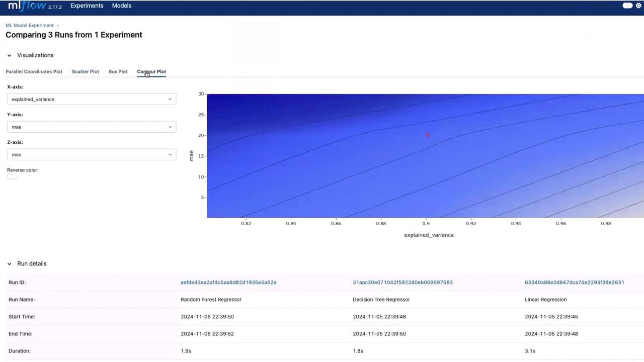Open the X-axis explained_variance dropdown

tap(92, 99)
